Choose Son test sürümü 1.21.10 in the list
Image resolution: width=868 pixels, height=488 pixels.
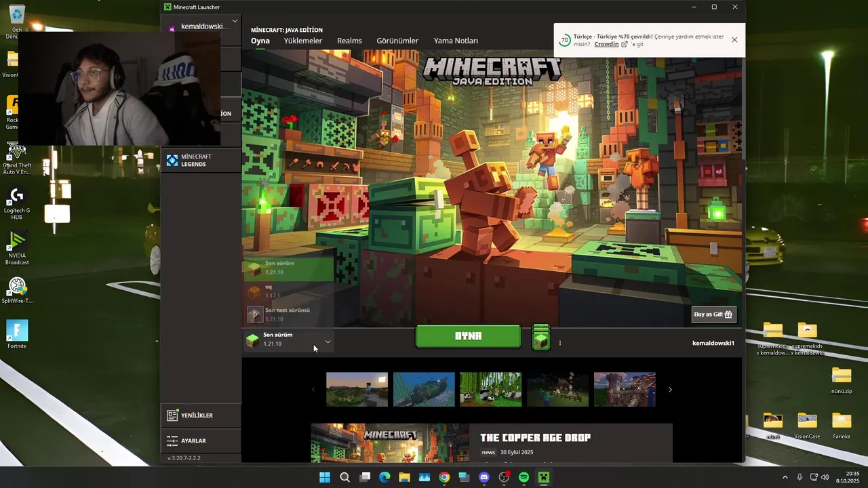coord(288,314)
